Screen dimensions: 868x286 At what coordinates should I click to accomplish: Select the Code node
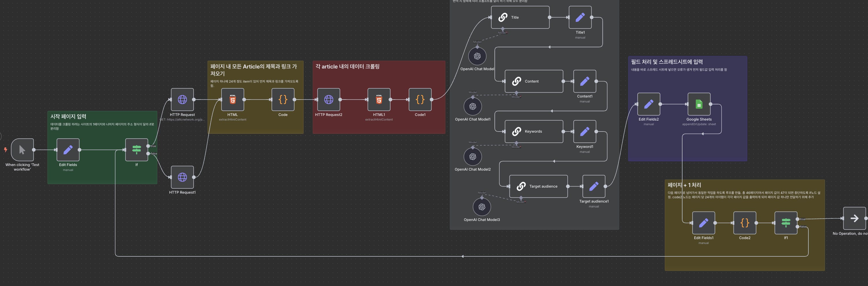[283, 100]
